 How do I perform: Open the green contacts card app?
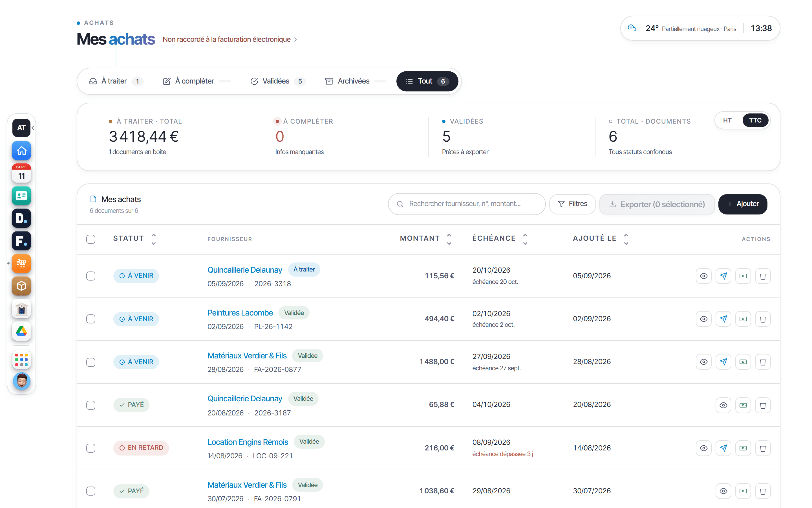tap(21, 196)
